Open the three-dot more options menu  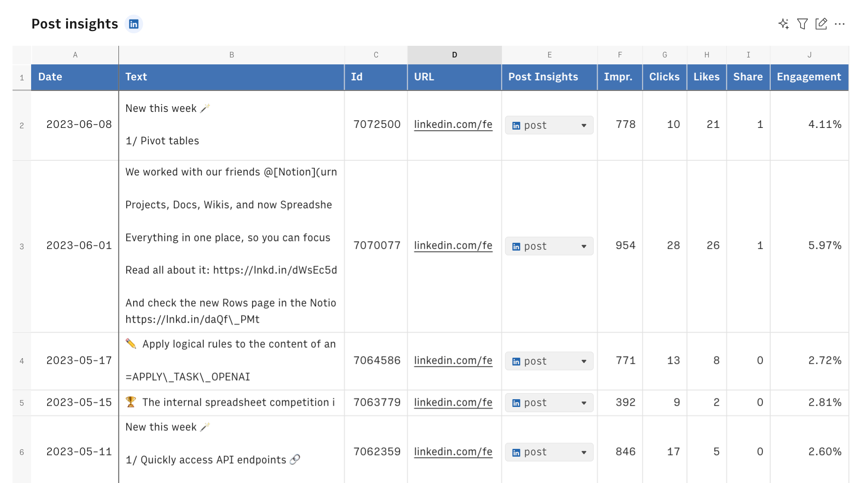tap(839, 24)
